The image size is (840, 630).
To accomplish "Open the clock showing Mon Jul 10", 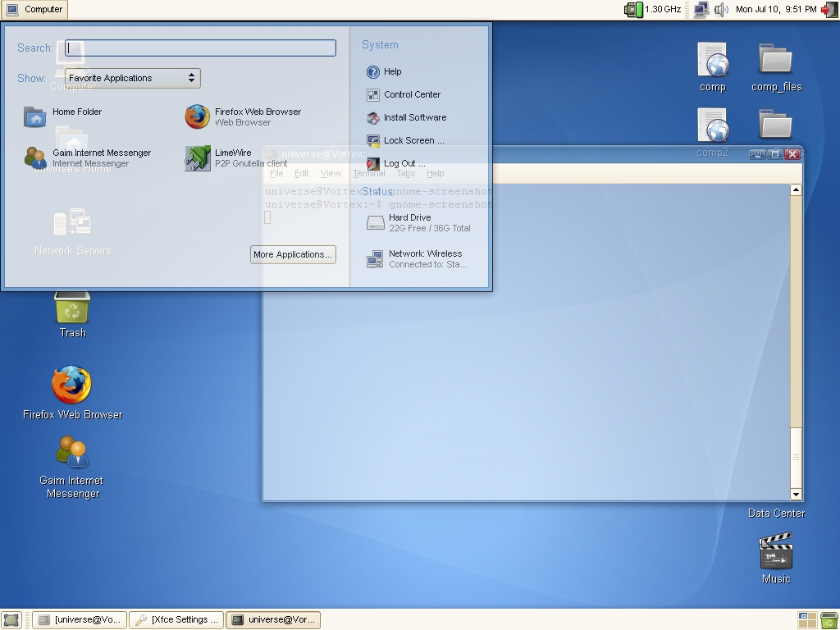I will tap(776, 9).
